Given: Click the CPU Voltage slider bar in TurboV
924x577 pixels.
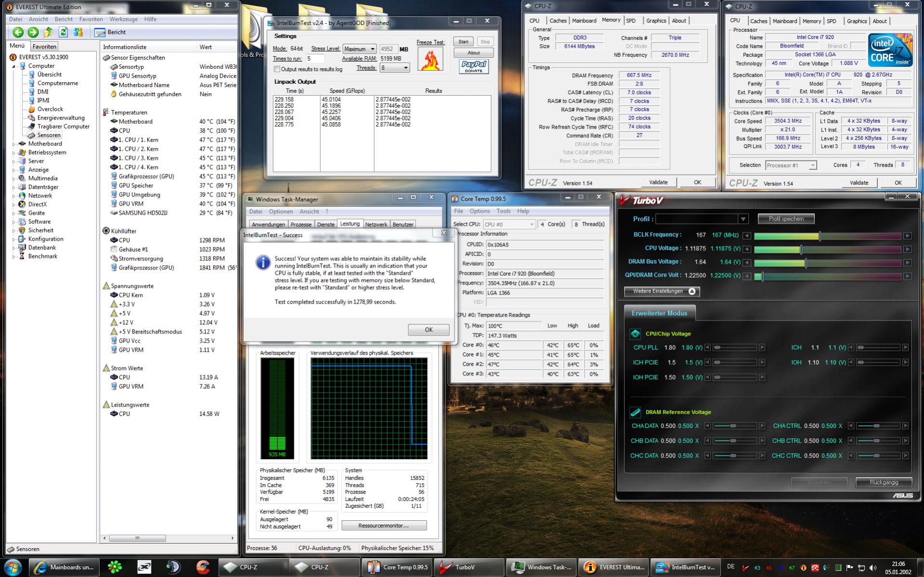Looking at the screenshot, I should click(x=827, y=249).
